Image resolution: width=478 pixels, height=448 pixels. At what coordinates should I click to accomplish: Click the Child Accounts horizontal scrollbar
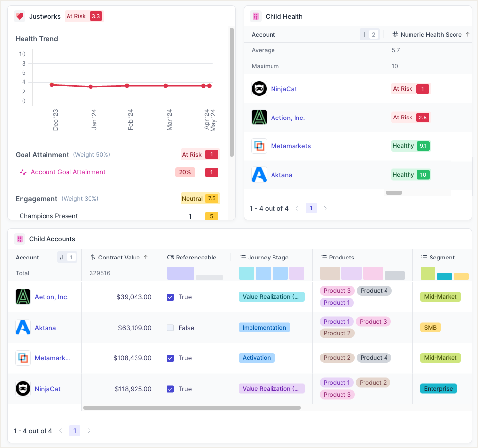[192, 408]
